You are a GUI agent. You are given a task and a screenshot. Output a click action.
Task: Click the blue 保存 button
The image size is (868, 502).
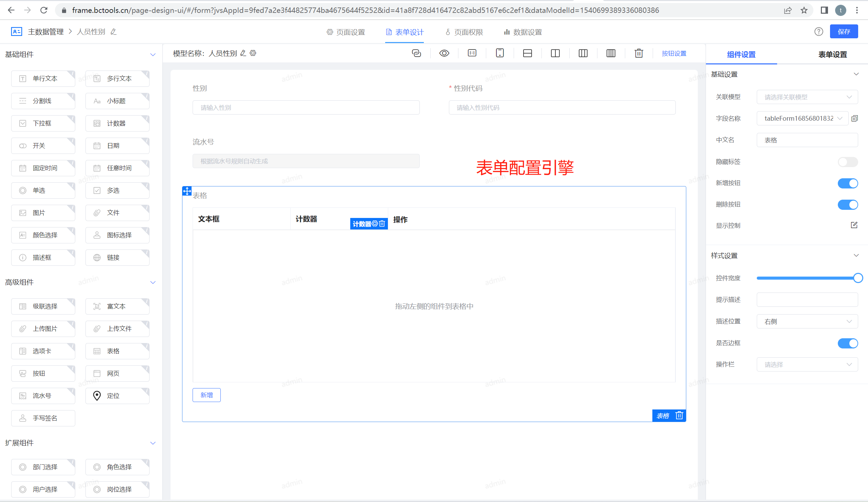[844, 32]
